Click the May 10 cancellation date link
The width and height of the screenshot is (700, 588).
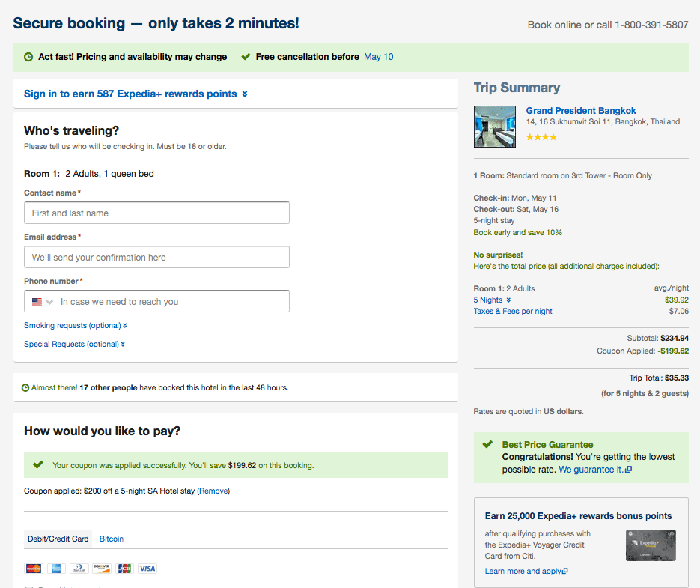tap(379, 57)
